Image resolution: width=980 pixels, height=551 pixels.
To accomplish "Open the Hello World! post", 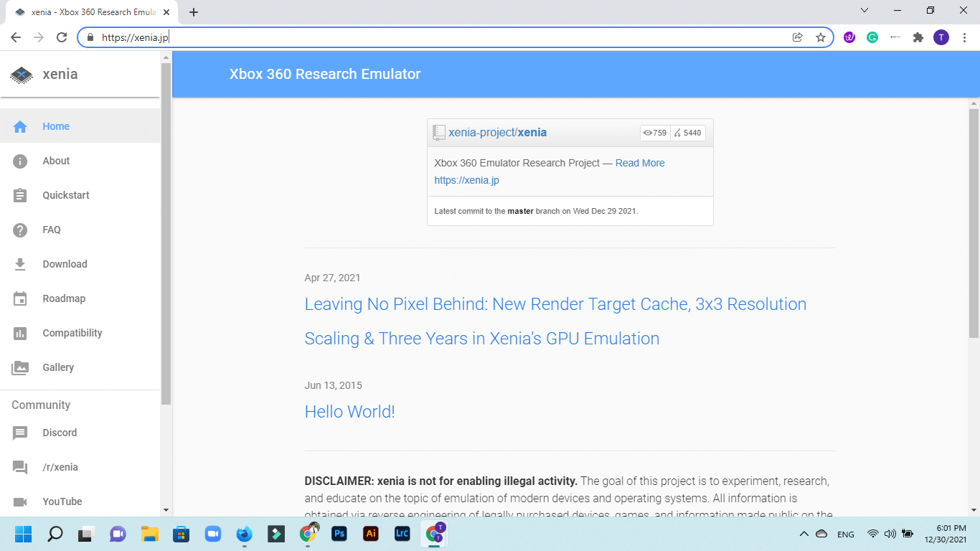I will [350, 412].
